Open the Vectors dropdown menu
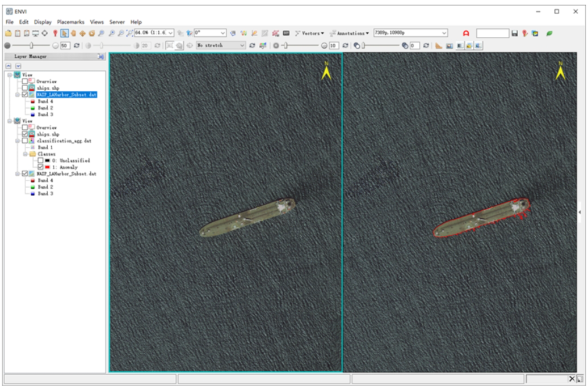This screenshot has width=588, height=390. (309, 33)
